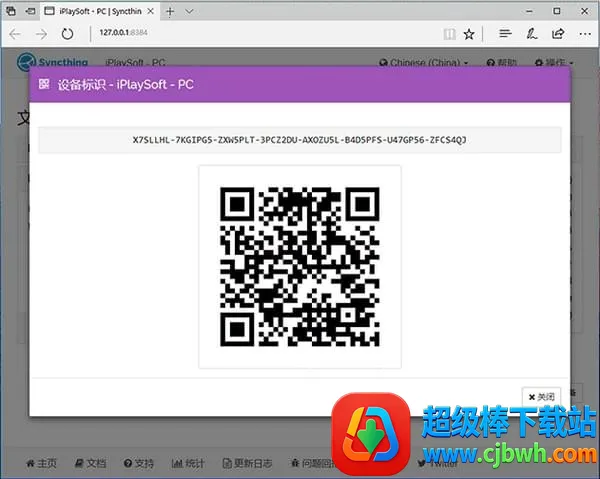Go forward with the browser forward arrow
This screenshot has height=479, width=600.
tap(41, 34)
